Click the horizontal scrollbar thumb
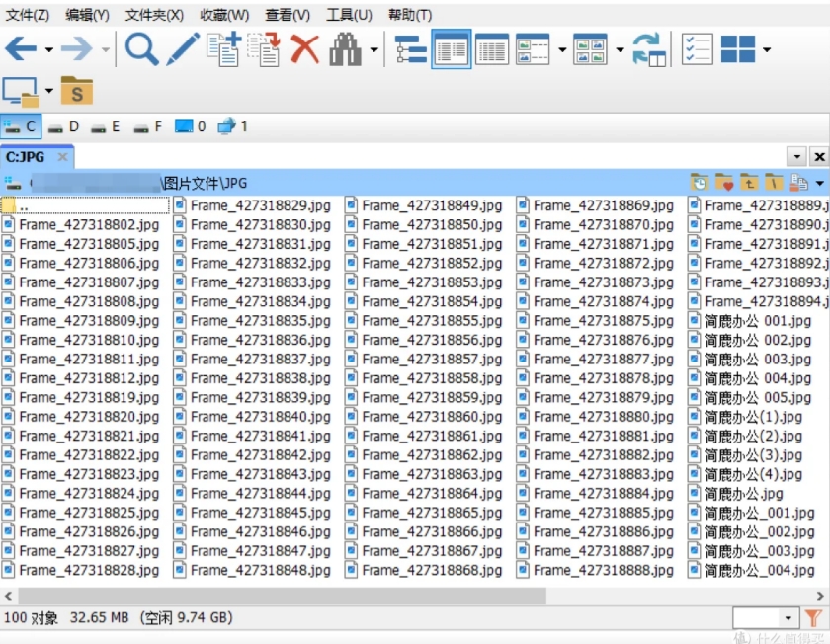830x644 pixels. pos(283,596)
